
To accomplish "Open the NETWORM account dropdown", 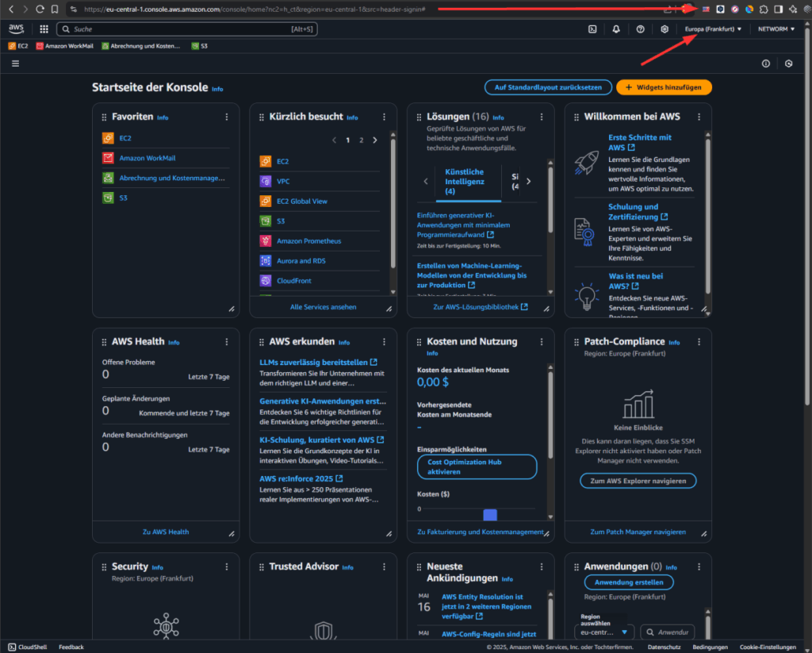I will 776,29.
